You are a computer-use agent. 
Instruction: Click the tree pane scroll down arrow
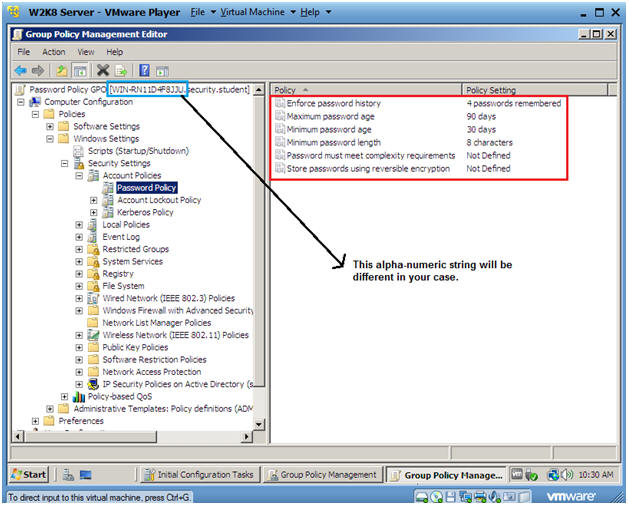[x=259, y=425]
